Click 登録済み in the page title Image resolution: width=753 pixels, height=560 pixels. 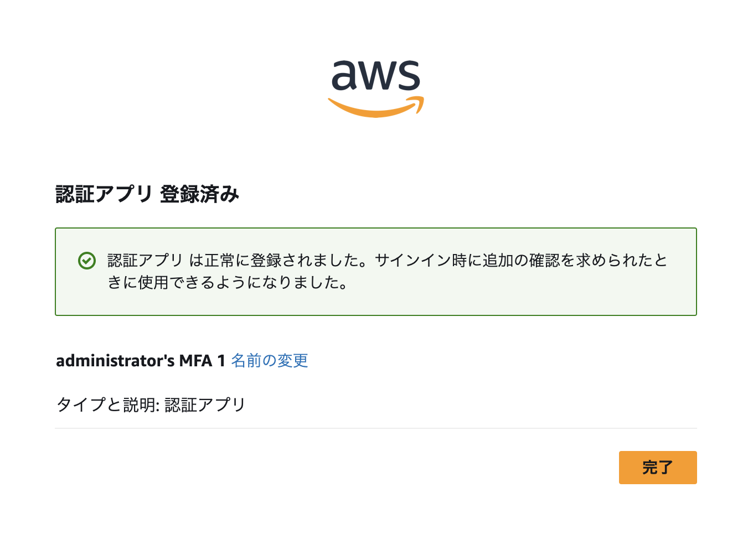point(200,194)
